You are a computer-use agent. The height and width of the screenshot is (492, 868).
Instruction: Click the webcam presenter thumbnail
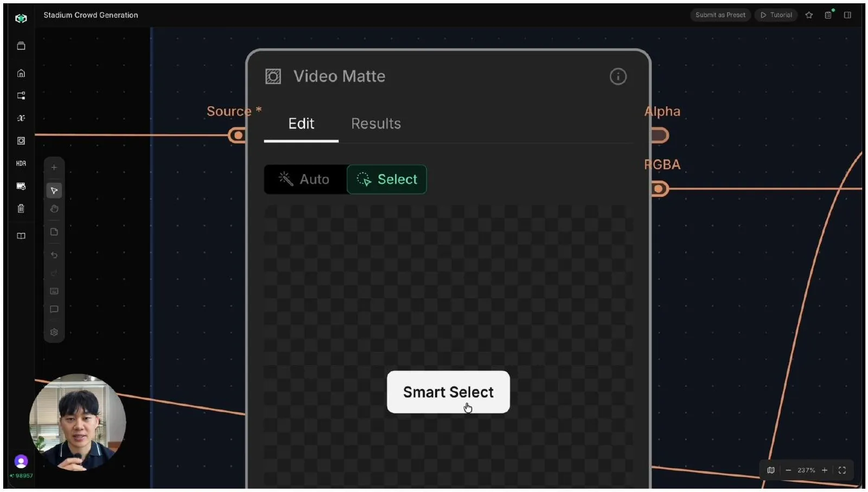(x=78, y=422)
